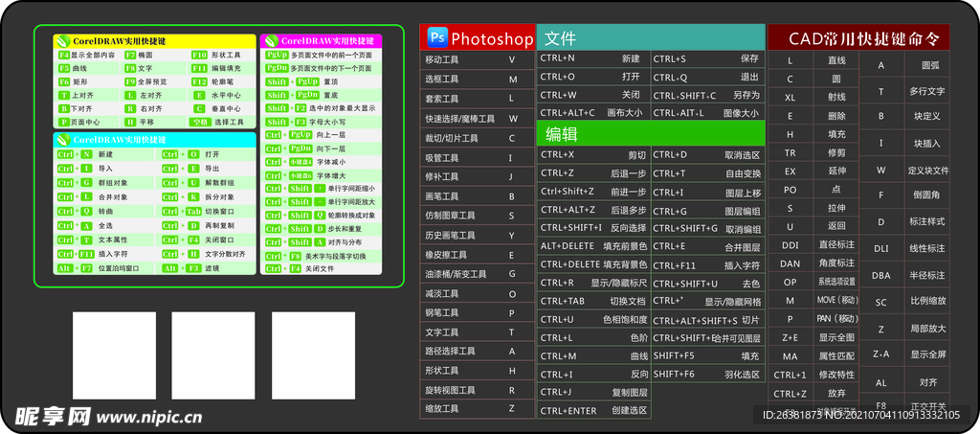Click the 选框工具 M row
980x434 pixels.
pos(478,80)
